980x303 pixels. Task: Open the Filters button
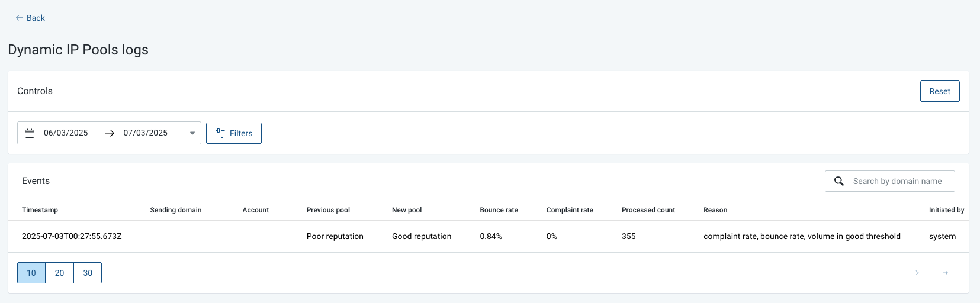[234, 133]
